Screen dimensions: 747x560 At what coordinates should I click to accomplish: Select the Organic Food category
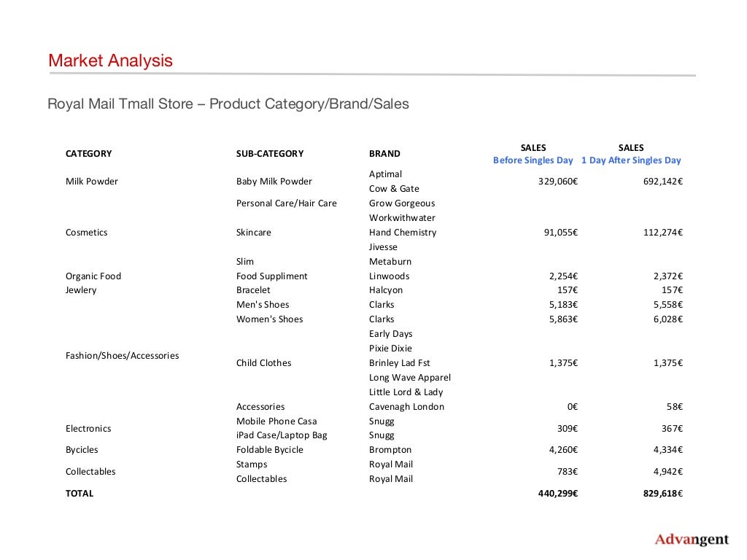pos(93,276)
